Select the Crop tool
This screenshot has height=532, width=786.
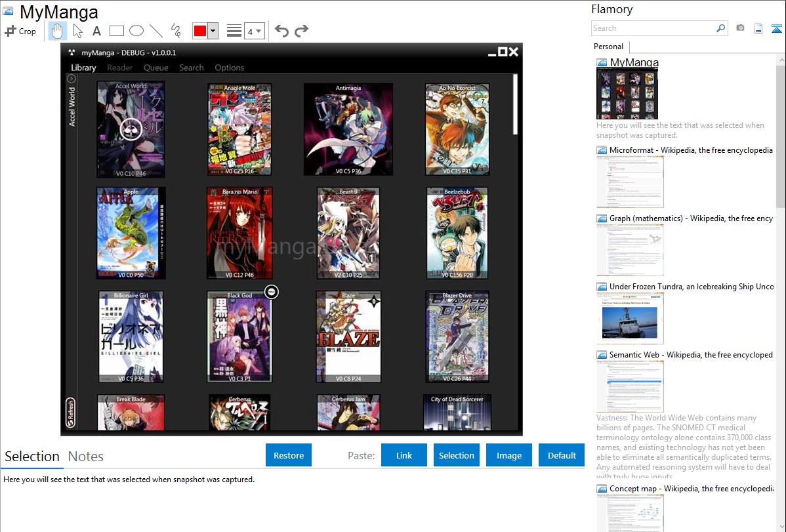20,31
